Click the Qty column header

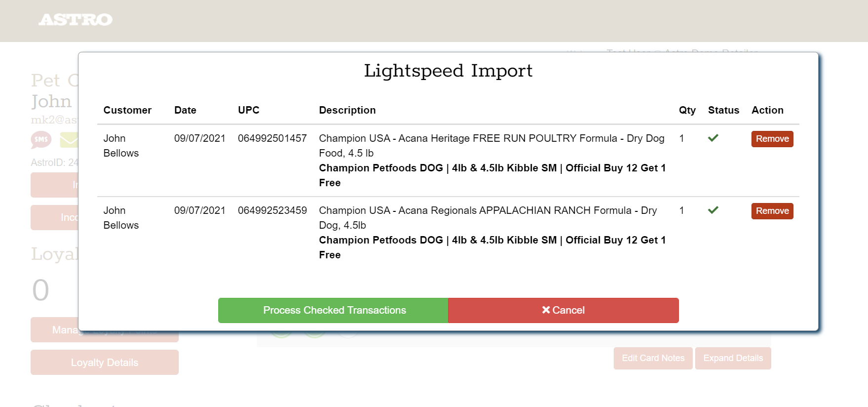tap(687, 110)
